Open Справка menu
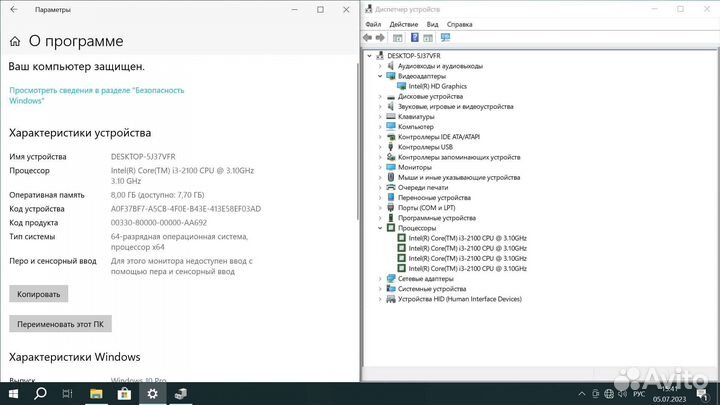Image resolution: width=720 pixels, height=405 pixels. point(459,24)
